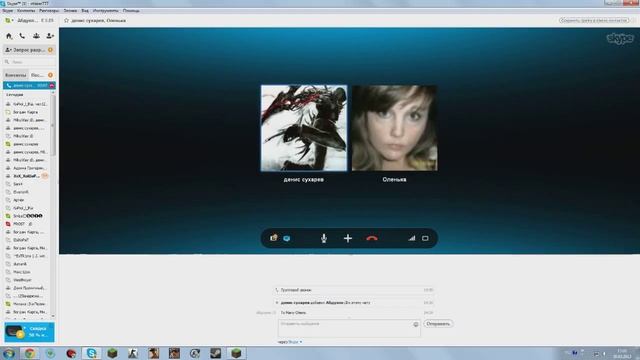The width and height of the screenshot is (640, 360).
Task: Hang up using the red icon in the active call row
Action: point(52,85)
